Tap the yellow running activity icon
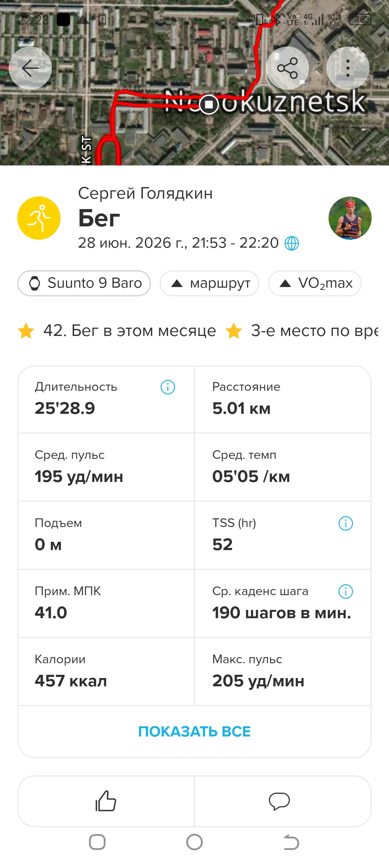Screen dimensions: 389x868 pos(39,218)
